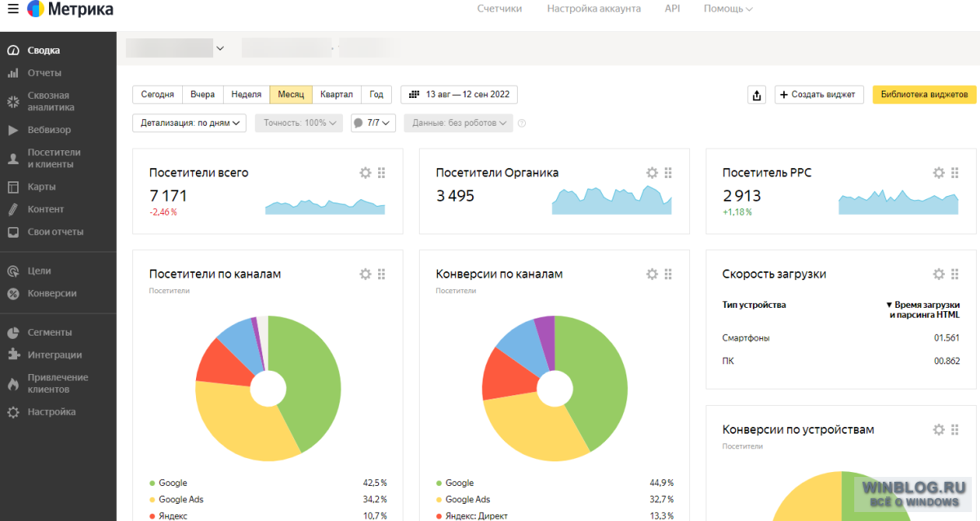Click Google Ads legend dot under Конверсии по каналам

point(439,500)
